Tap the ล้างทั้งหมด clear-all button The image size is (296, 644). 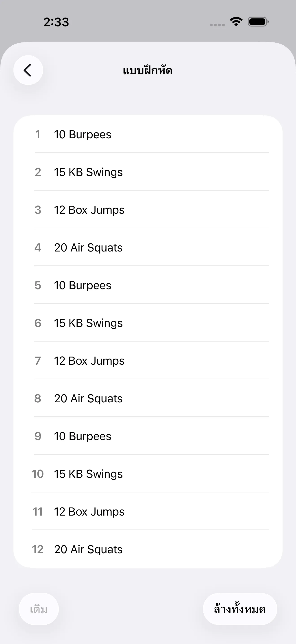(239, 609)
